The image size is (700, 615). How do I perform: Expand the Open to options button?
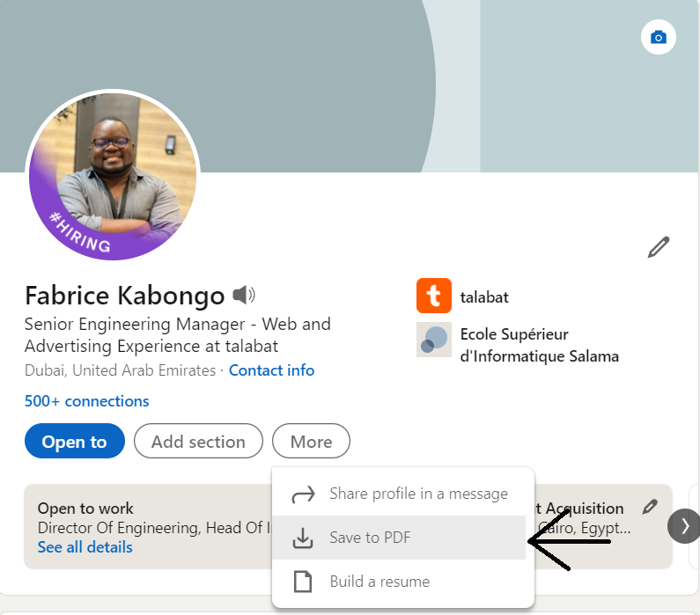(74, 442)
